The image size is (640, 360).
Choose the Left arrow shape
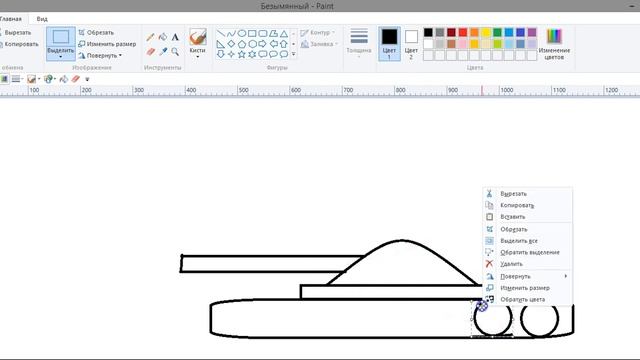[x=273, y=44]
